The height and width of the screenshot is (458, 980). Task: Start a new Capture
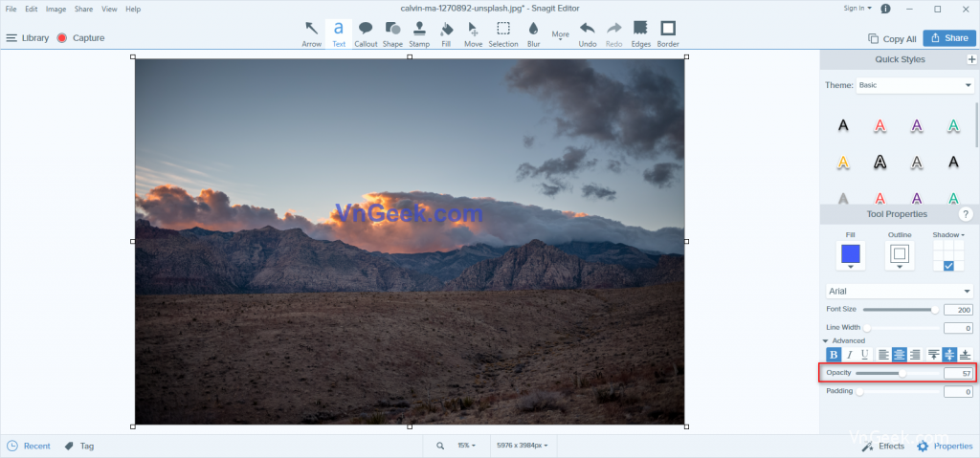click(x=80, y=38)
